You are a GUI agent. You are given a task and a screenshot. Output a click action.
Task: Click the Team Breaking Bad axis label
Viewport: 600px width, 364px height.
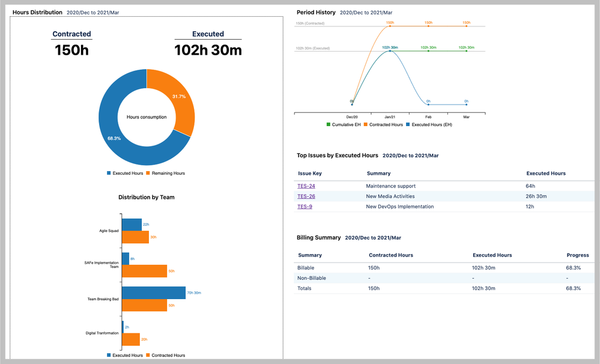tap(103, 299)
